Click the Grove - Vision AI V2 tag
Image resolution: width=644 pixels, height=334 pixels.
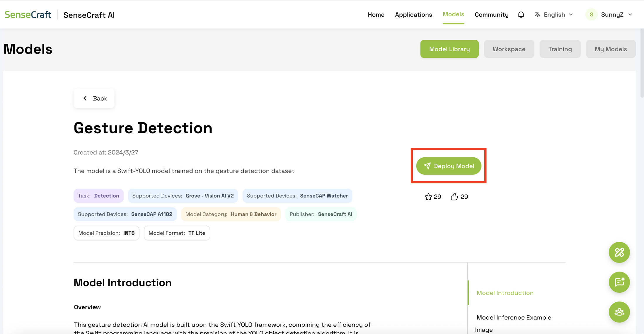point(183,196)
